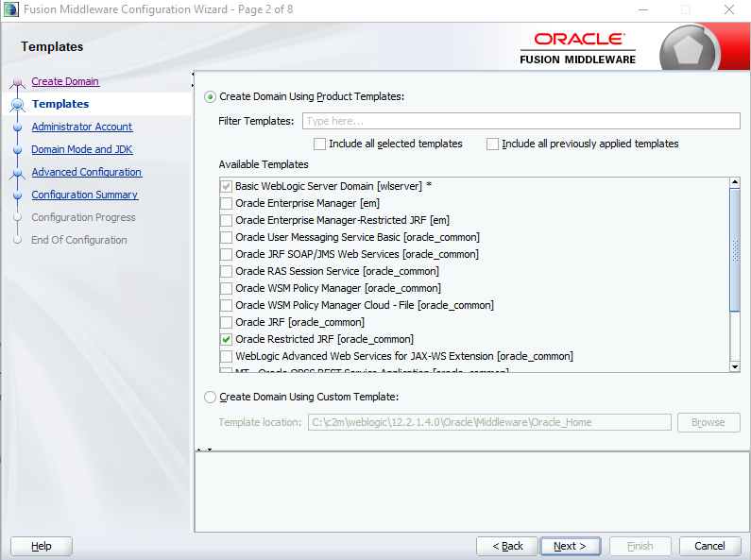Minimize the Configuration Wizard window
Viewport: 751px width, 560px height.
[643, 9]
